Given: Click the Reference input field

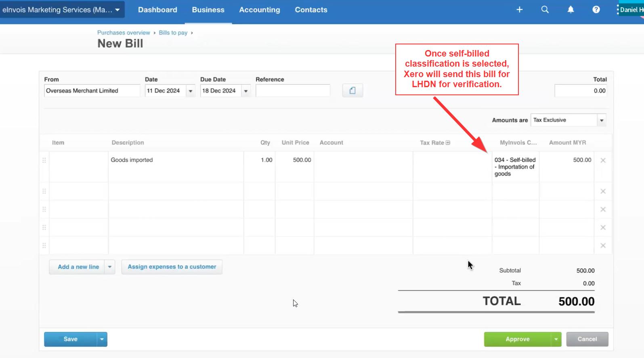Looking at the screenshot, I should [x=293, y=91].
